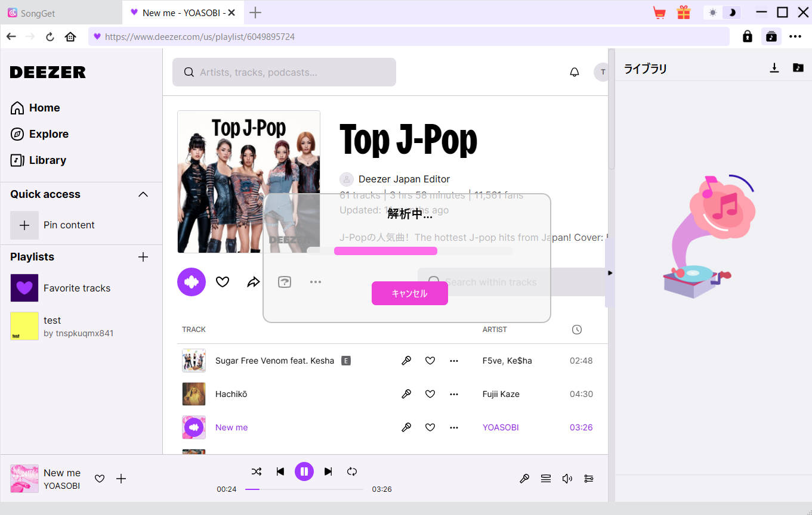Image resolution: width=812 pixels, height=515 pixels.
Task: Add current song to playlist plus
Action: click(121, 479)
